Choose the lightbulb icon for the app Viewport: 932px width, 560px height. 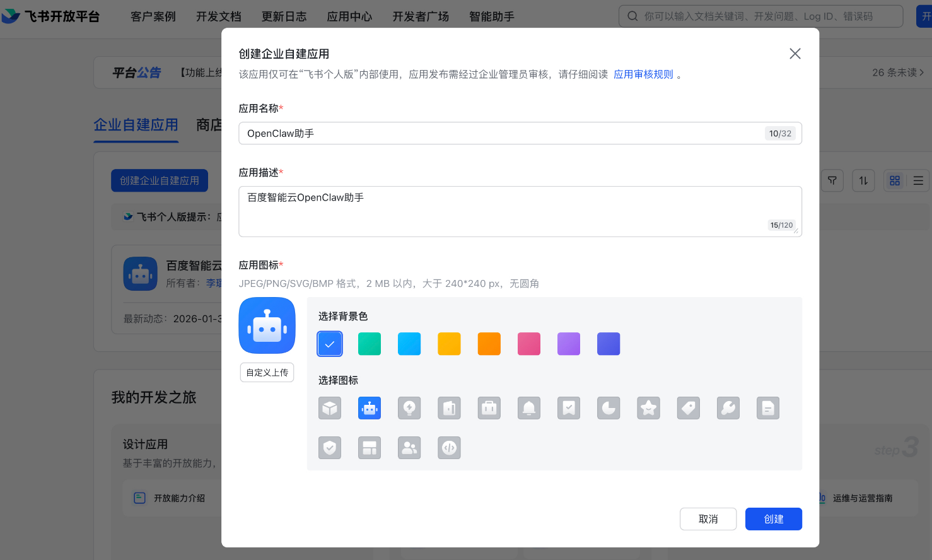[409, 409]
